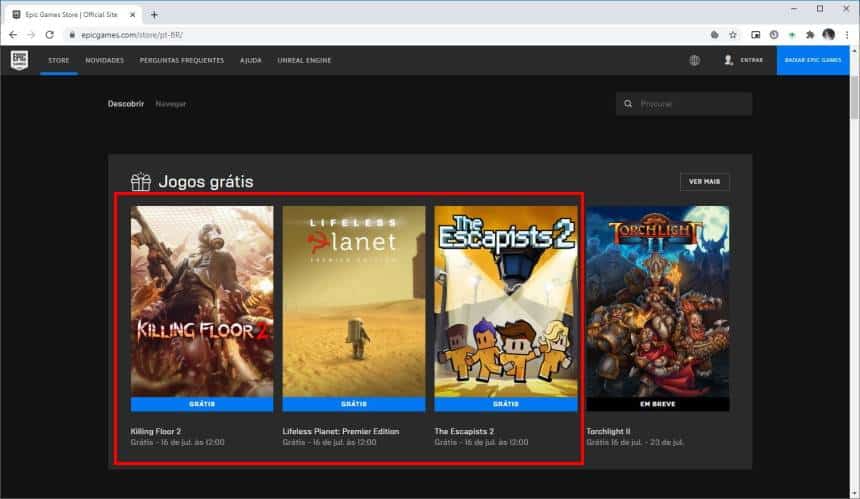Screen dimensions: 860x499
Task: Click the Grátis banner under The Escapists 2
Action: (506, 404)
